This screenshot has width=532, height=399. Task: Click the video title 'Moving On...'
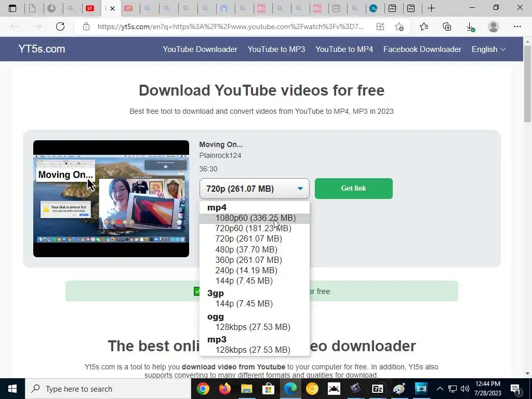[x=221, y=144]
